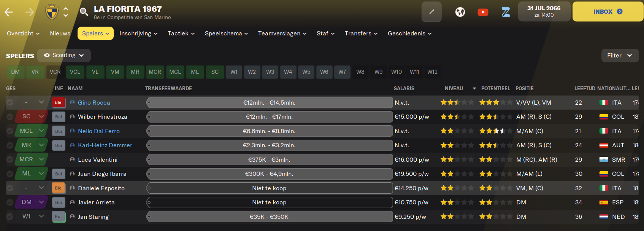Click the INBOX button
The width and height of the screenshot is (644, 231).
(x=608, y=12)
